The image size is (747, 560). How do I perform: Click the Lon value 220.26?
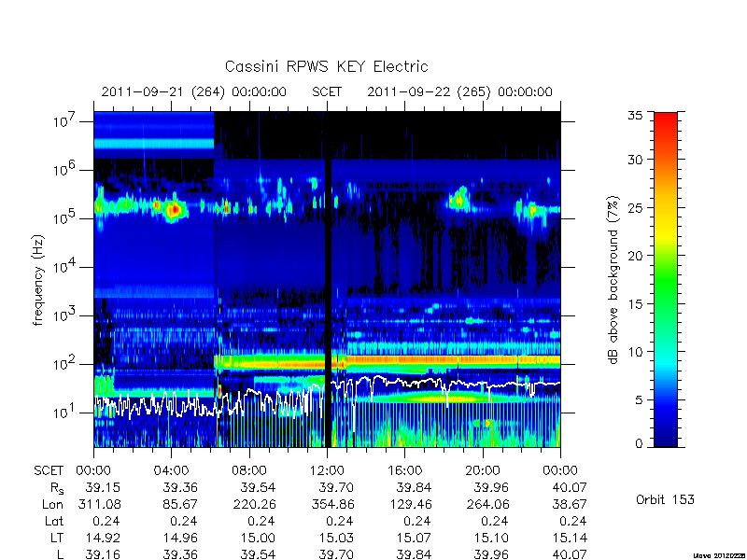click(x=253, y=504)
